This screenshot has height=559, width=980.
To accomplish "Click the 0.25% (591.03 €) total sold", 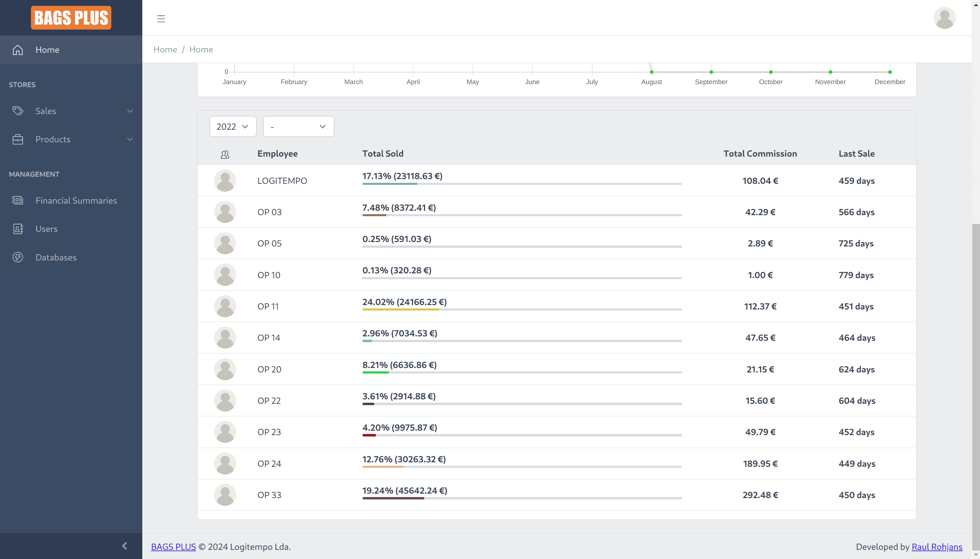I will click(397, 239).
